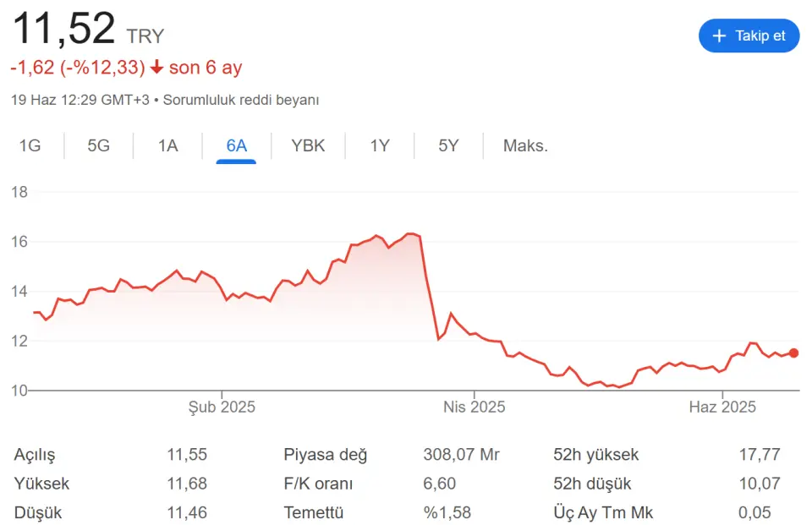Select the 1A time range tab
Image resolution: width=812 pixels, height=525 pixels.
(x=167, y=145)
